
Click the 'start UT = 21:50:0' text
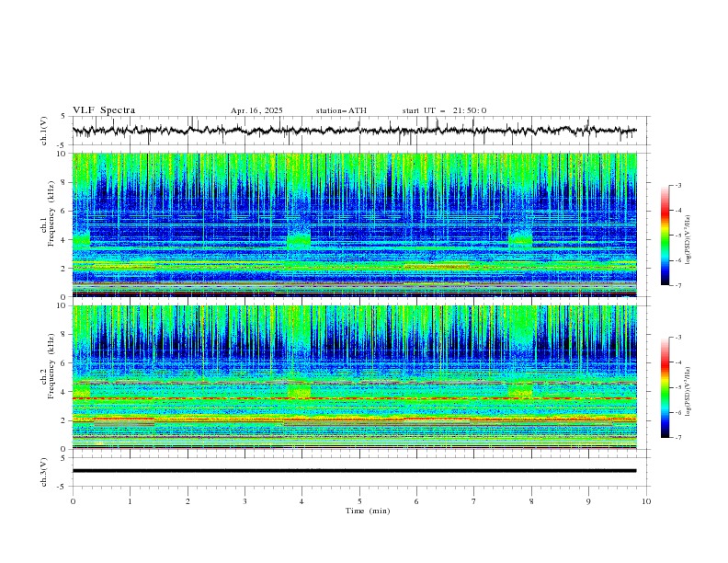(x=444, y=110)
